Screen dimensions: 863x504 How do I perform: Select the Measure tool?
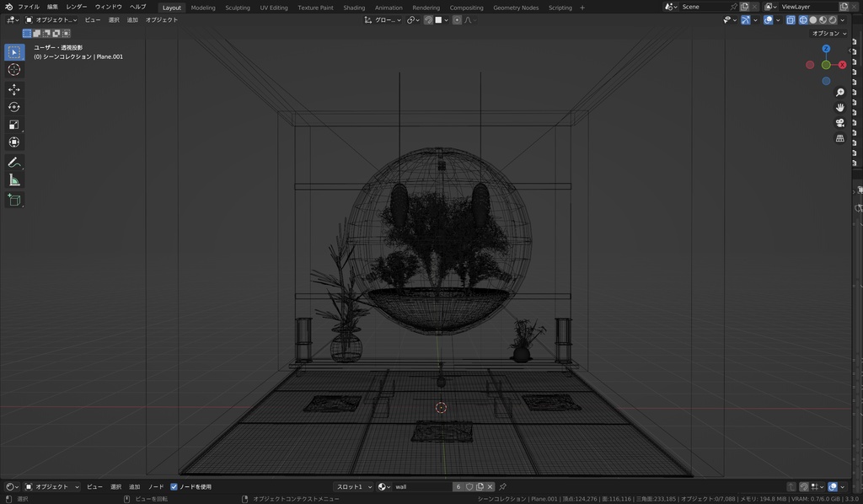pos(14,180)
